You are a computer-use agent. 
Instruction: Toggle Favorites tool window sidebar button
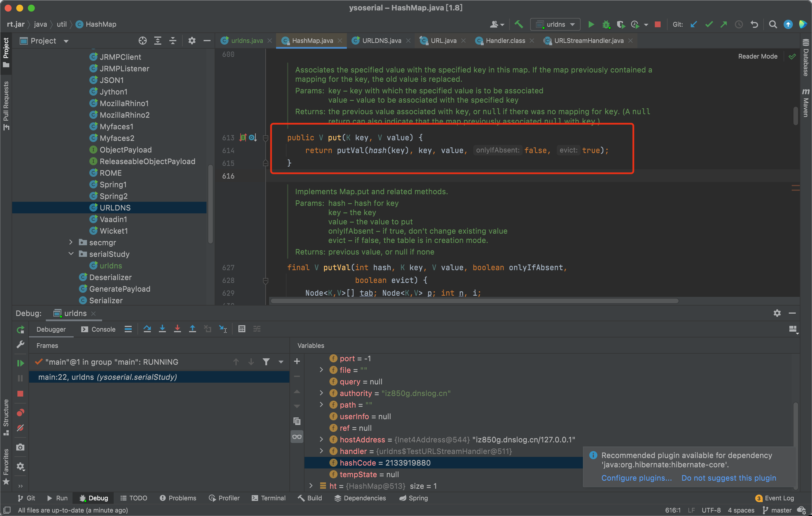click(6, 467)
